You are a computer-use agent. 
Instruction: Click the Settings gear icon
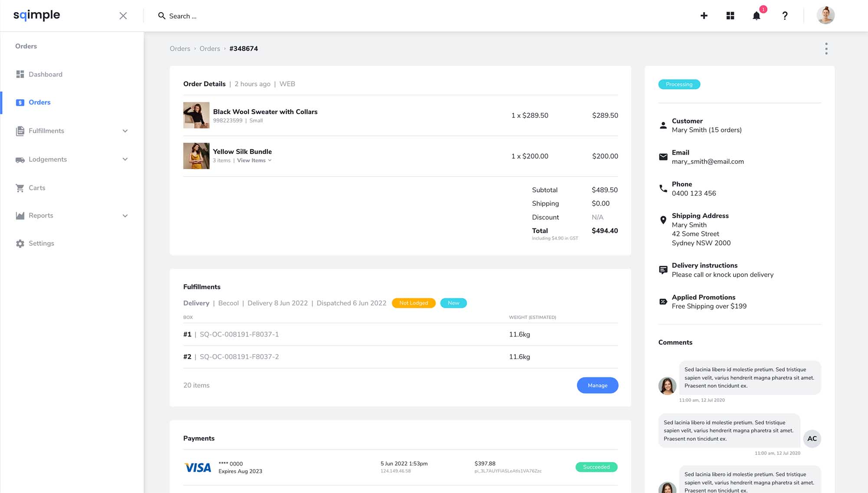tap(20, 244)
